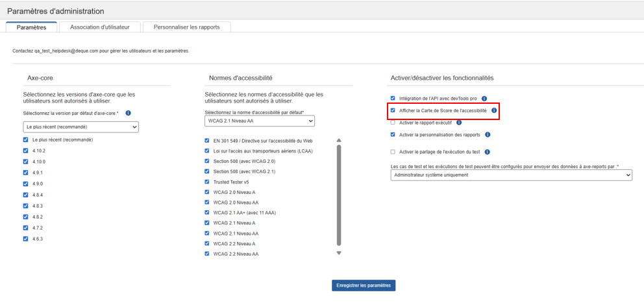This screenshot has height=303, width=644.
Task: Open default axe-core version dropdown
Action: tap(80, 127)
